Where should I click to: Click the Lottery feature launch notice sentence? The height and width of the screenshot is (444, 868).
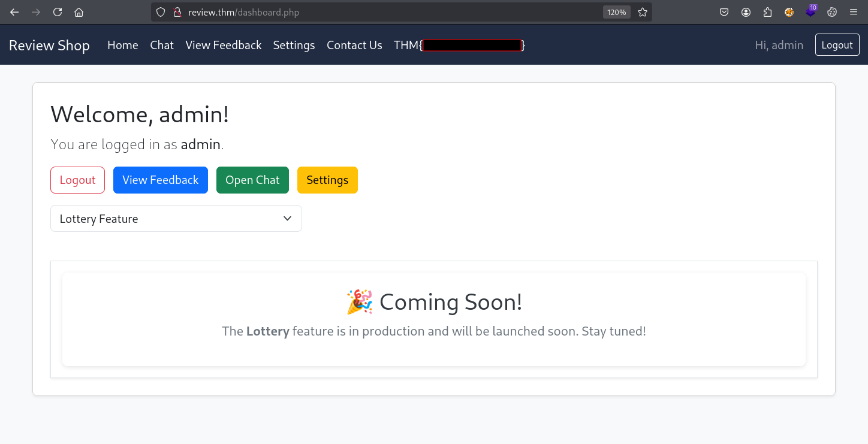click(434, 331)
